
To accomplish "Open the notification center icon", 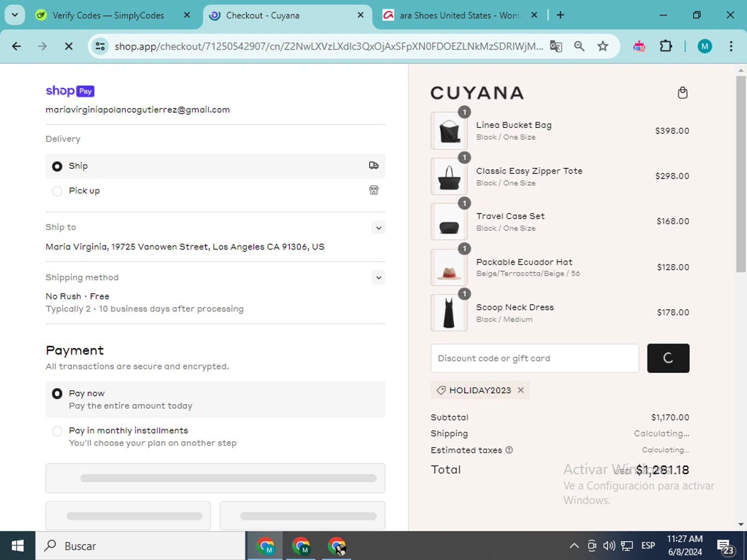I will pos(726,547).
